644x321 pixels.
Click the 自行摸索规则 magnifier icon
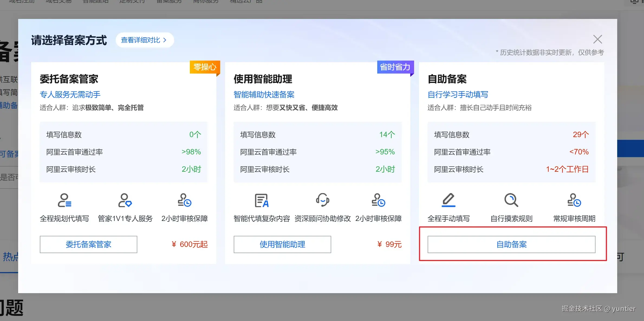(x=511, y=201)
